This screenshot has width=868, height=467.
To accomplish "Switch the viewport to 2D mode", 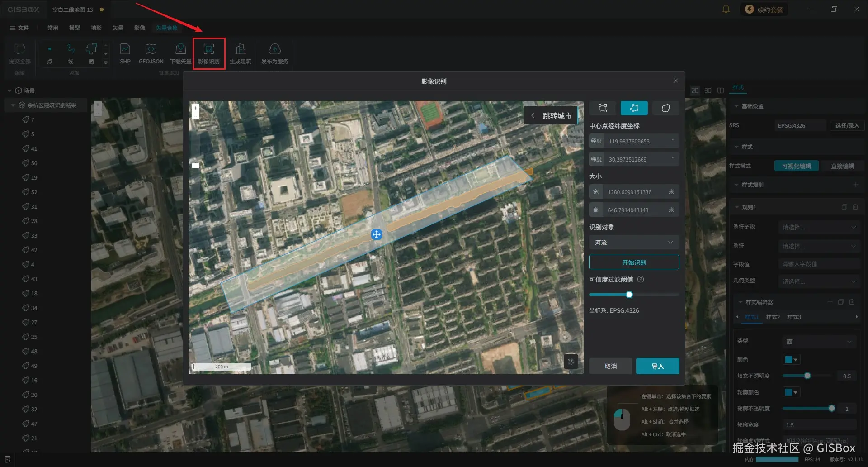I will (695, 91).
